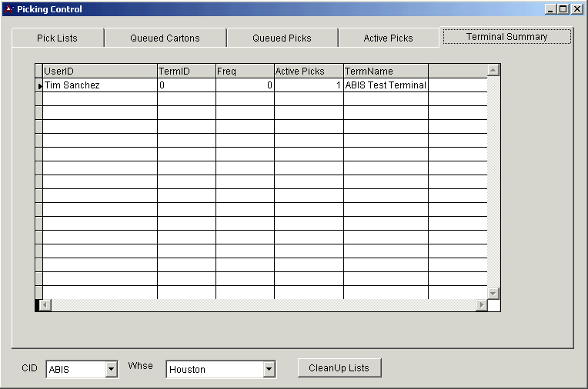
Task: Maximize the Picking Control window
Action: pyautogui.click(x=563, y=9)
